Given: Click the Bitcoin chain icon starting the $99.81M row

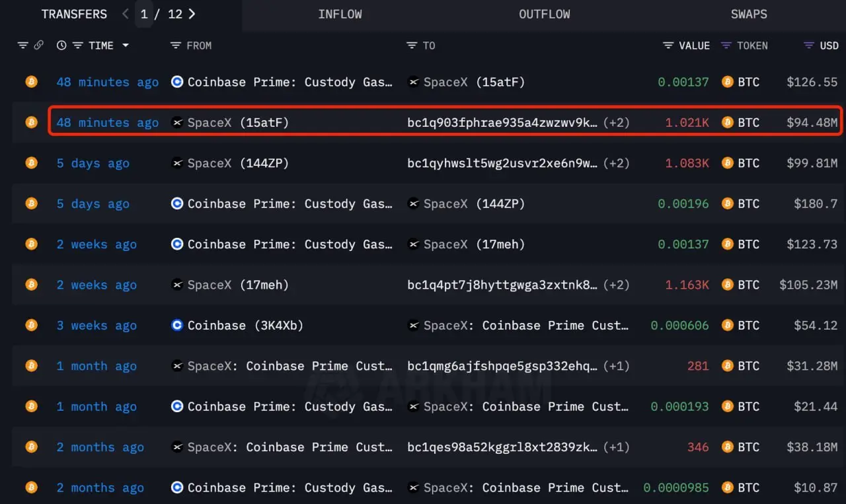Looking at the screenshot, I should [x=31, y=163].
